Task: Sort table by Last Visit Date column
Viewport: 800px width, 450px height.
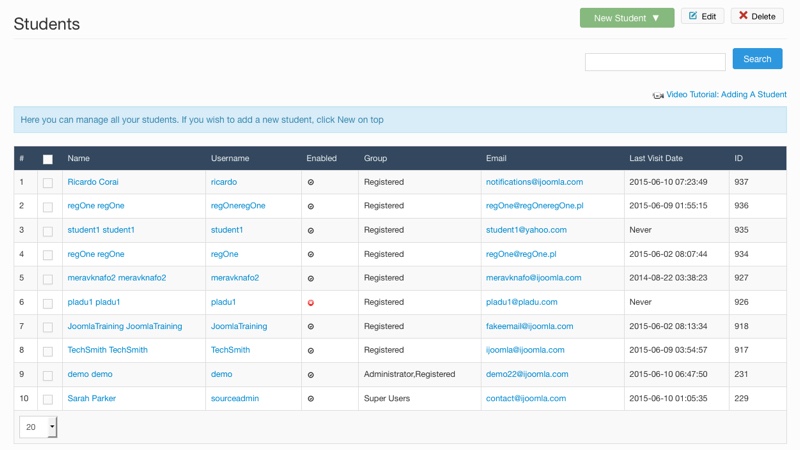Action: coord(656,158)
